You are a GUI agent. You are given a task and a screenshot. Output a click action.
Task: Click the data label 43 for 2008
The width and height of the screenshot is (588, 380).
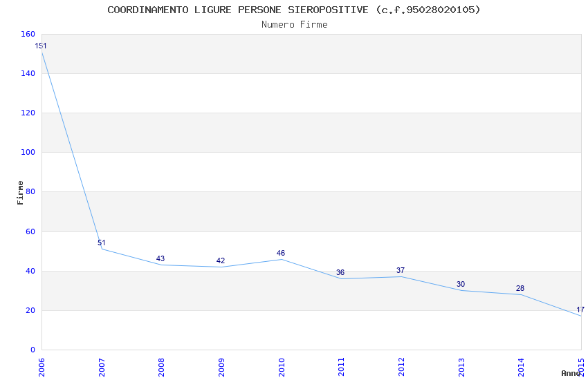[160, 258]
